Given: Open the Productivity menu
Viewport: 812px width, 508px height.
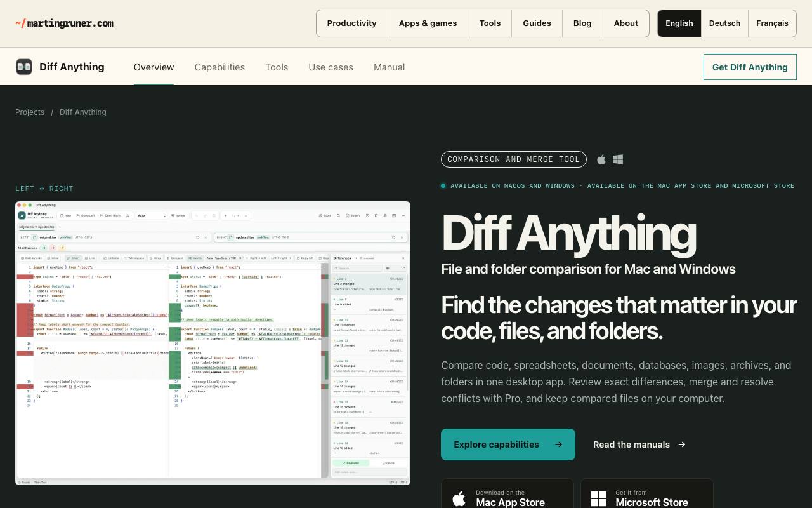Looking at the screenshot, I should coord(352,23).
